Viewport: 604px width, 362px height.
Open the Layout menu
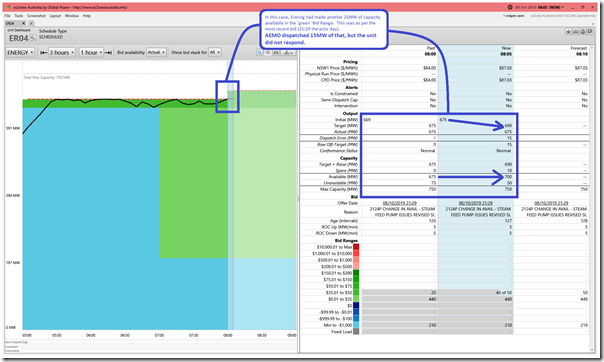55,16
